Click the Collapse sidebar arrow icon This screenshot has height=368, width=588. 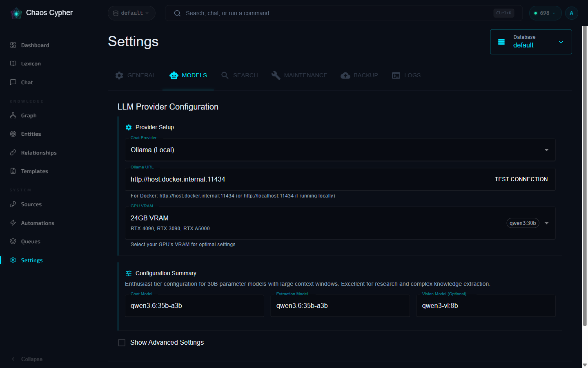[13, 359]
